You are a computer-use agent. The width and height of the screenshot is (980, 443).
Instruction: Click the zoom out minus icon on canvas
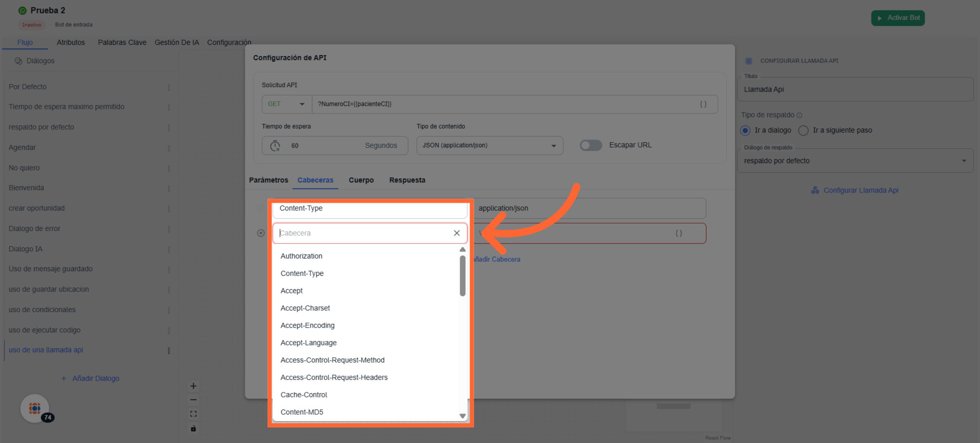194,400
